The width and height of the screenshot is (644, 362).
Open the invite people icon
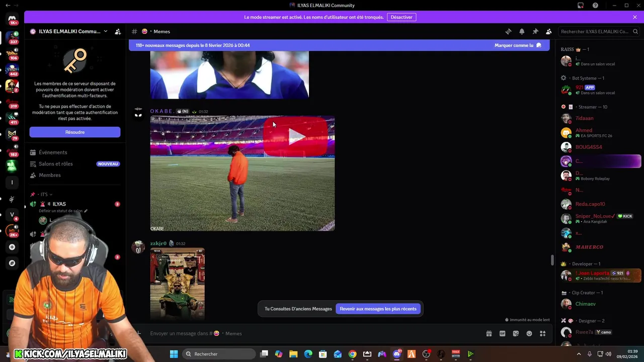coord(118,31)
